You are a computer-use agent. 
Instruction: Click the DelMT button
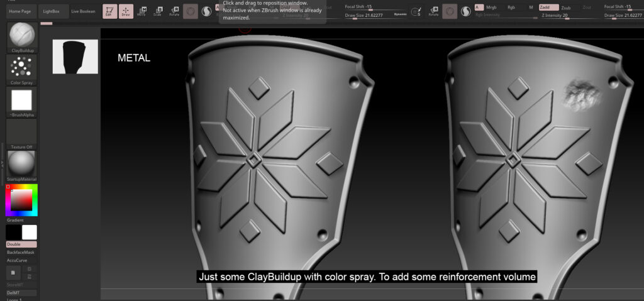[22, 293]
